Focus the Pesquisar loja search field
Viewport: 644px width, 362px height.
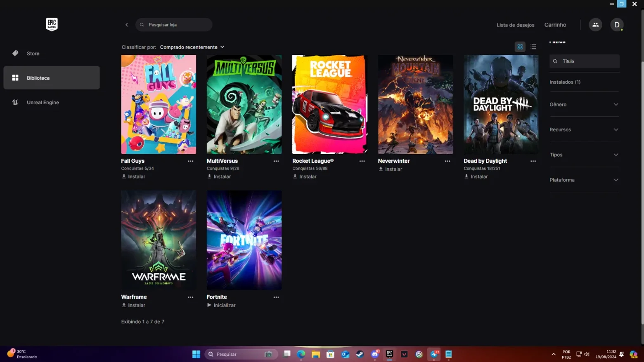[x=174, y=25]
